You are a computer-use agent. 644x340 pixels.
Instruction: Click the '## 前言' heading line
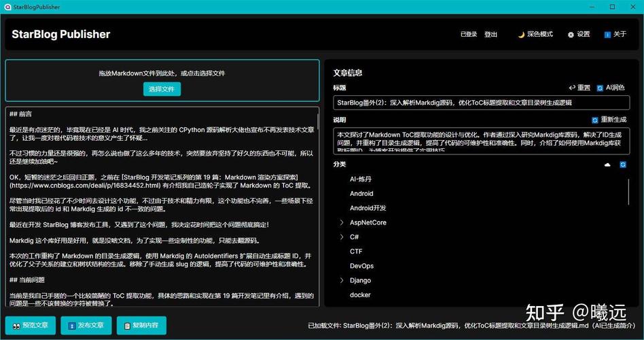point(20,114)
